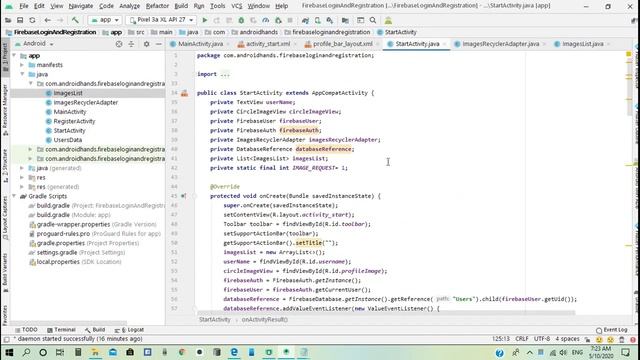
Task: Start debugging with the bug icon
Action: (x=241, y=20)
